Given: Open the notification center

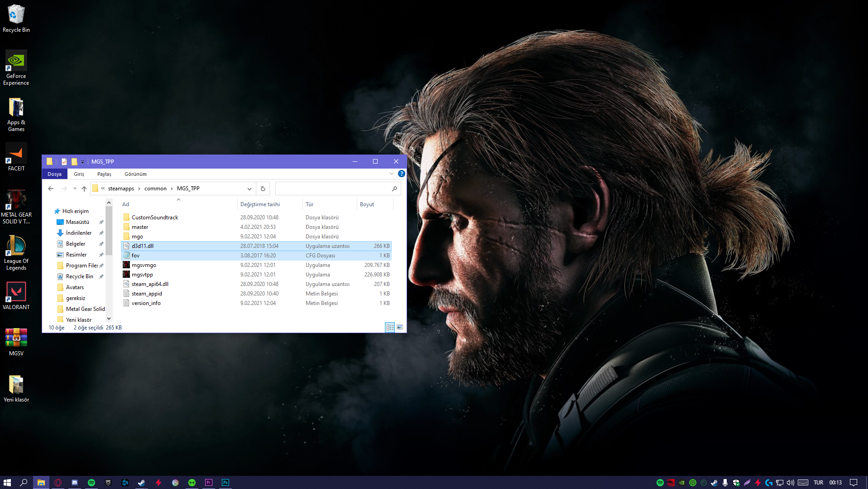Looking at the screenshot, I should click(854, 483).
